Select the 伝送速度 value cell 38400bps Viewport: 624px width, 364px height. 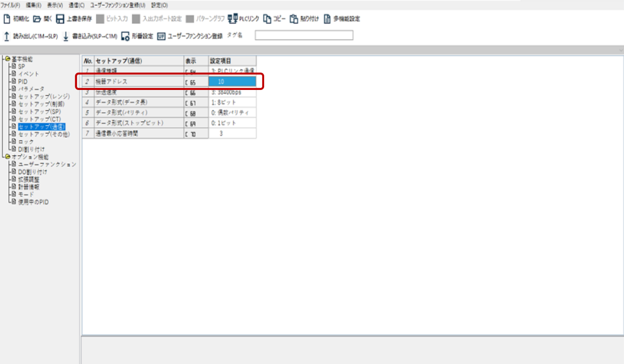(232, 92)
